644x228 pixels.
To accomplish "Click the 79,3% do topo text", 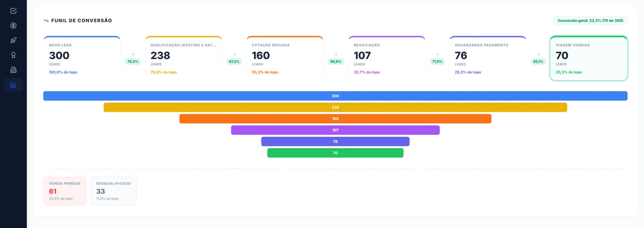I will point(164,72).
